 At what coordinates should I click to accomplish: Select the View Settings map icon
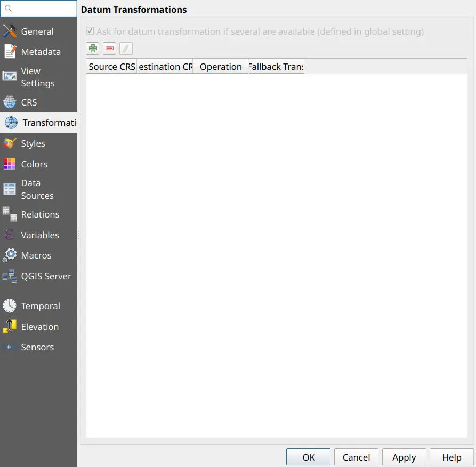[x=10, y=76]
